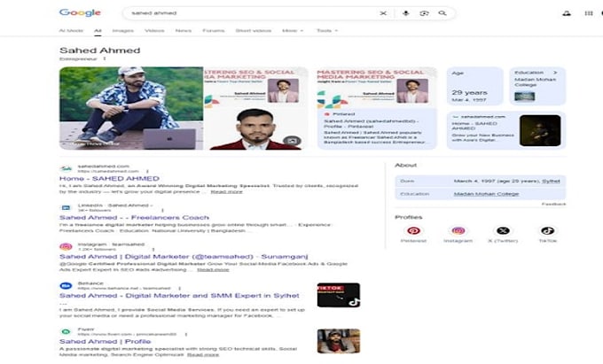Start voice search with the microphone icon
603x364 pixels.
(x=406, y=13)
